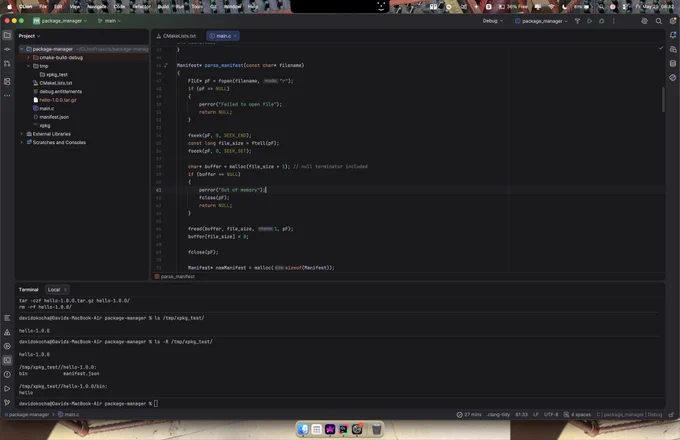Open the Commit tool window icon
The width and height of the screenshot is (680, 440).
[7, 49]
